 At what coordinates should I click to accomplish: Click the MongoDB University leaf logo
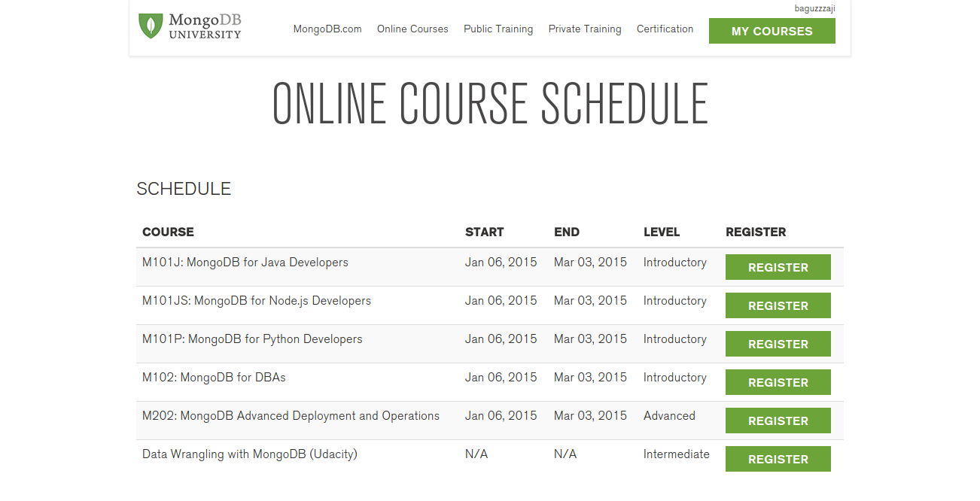coord(190,26)
